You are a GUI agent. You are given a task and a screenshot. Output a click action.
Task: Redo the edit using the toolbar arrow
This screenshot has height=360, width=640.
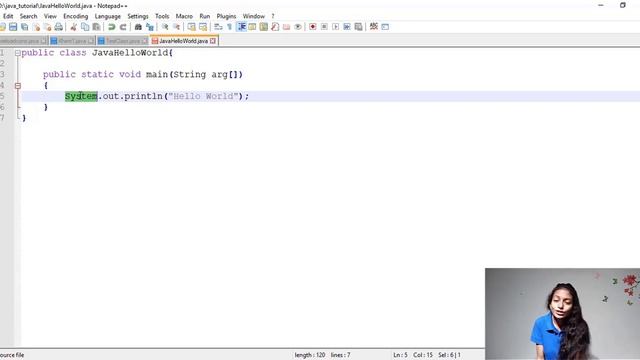tap(123, 27)
